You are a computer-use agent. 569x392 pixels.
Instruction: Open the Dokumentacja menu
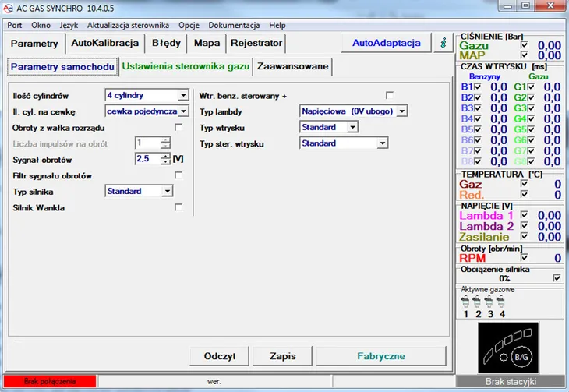coord(234,26)
